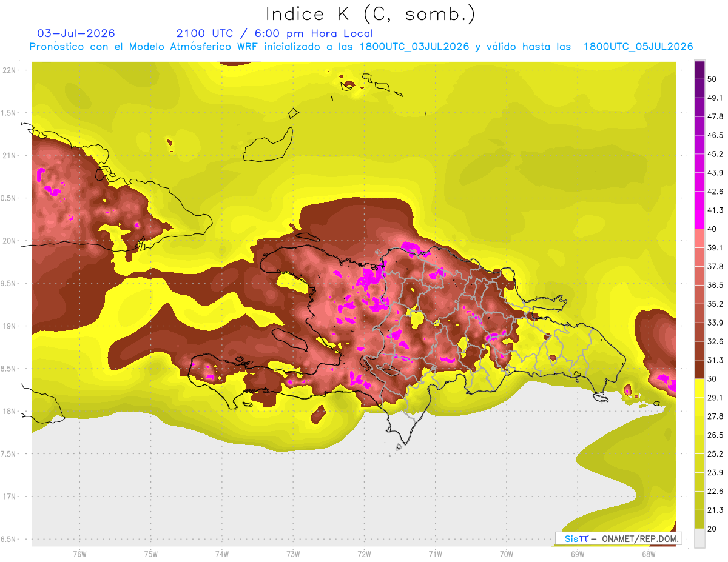Screen dimensions: 728x562
Task: Click the '69W' longitude label
Action: coord(578,554)
